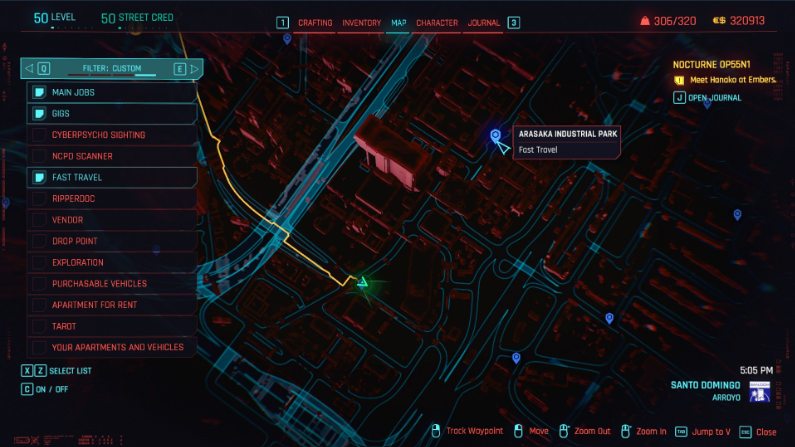Click the X key hint icon

pyautogui.click(x=27, y=371)
